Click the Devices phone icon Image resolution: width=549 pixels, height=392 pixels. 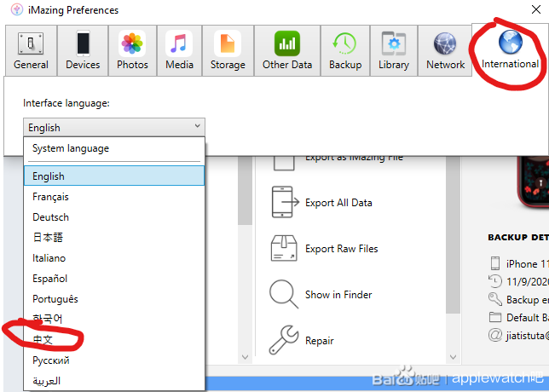[x=83, y=43]
